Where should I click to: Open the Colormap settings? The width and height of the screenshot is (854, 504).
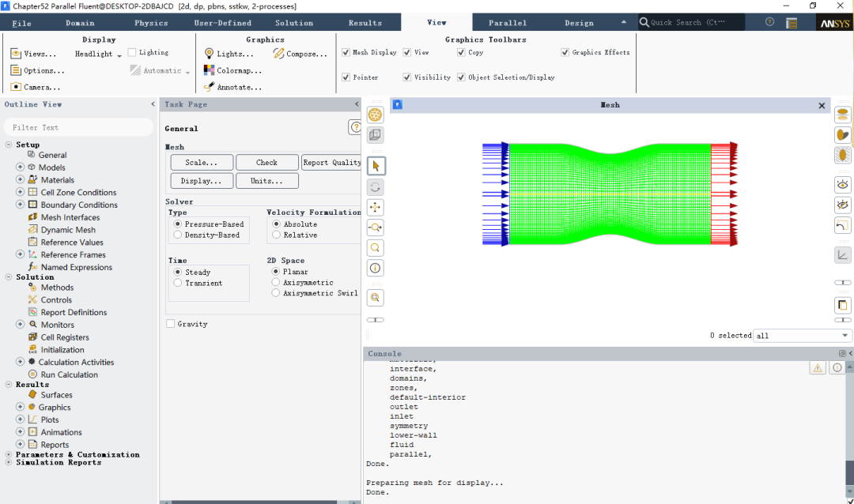tap(232, 70)
